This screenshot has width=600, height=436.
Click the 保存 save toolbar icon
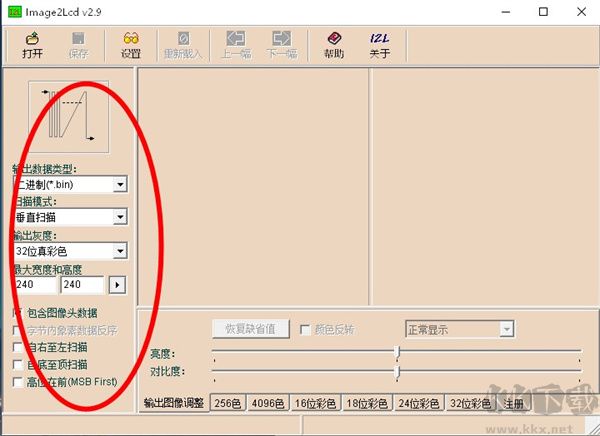(78, 45)
